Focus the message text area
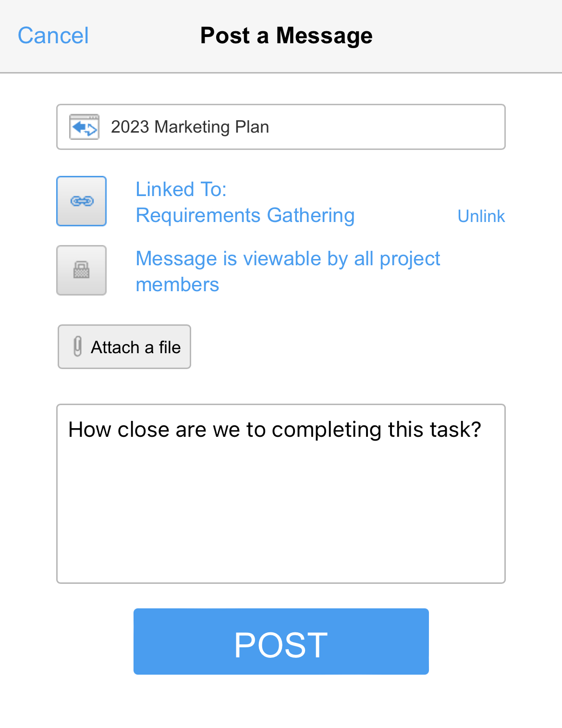 pos(281,494)
